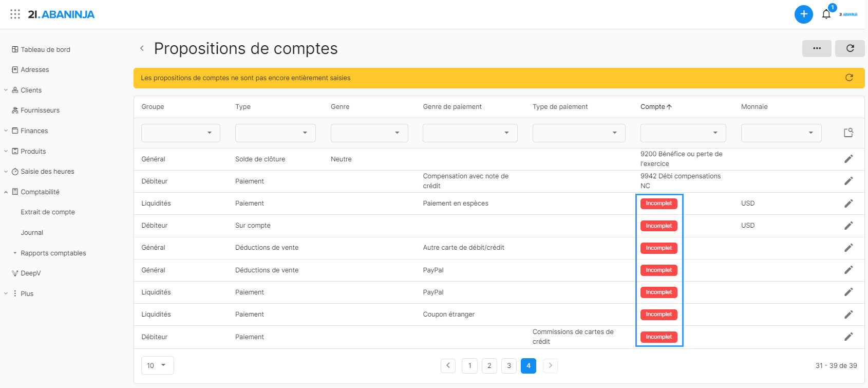
Task: Open the notifications bell
Action: pos(826,14)
